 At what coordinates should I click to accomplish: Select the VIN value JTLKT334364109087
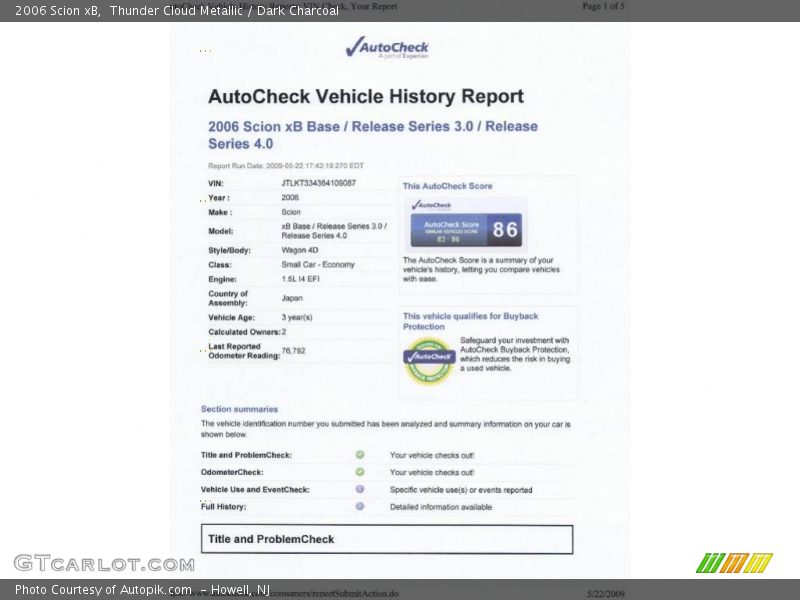(318, 183)
